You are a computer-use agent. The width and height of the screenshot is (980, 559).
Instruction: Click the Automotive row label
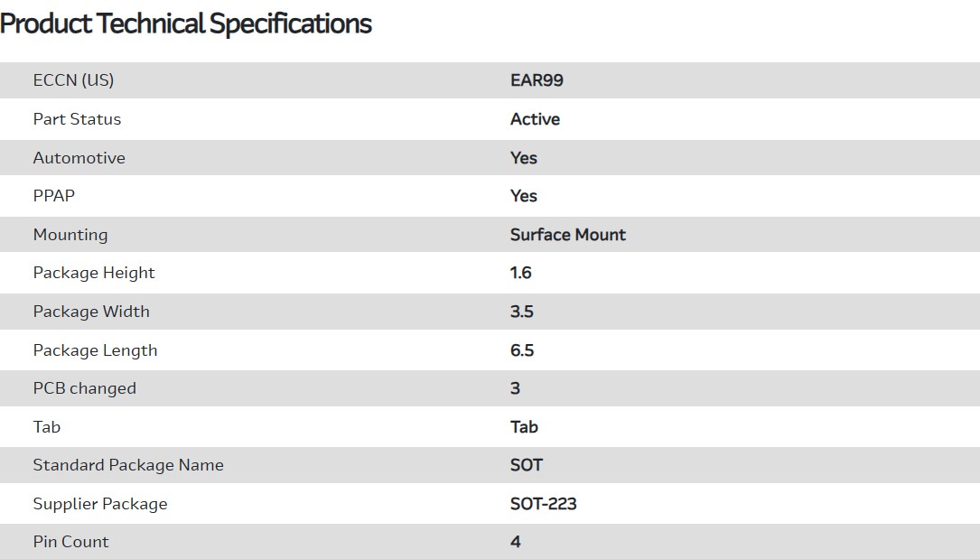point(79,158)
